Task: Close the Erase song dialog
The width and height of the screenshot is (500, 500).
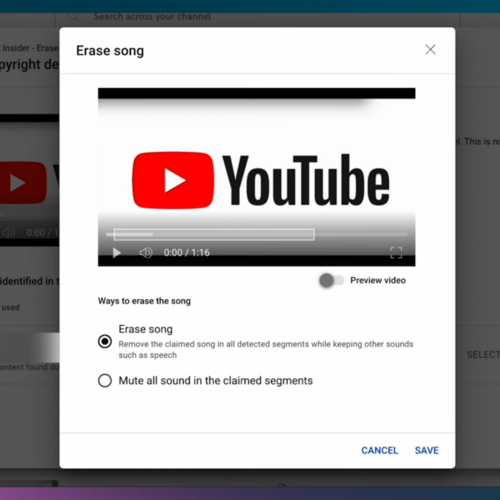Action: [x=430, y=50]
